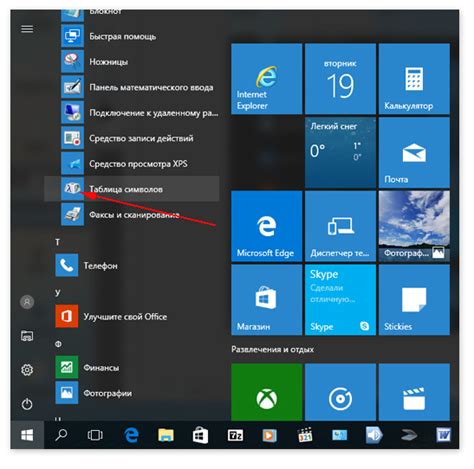Open Средство записи действий icon
This screenshot has width=474, height=469.
tap(72, 138)
